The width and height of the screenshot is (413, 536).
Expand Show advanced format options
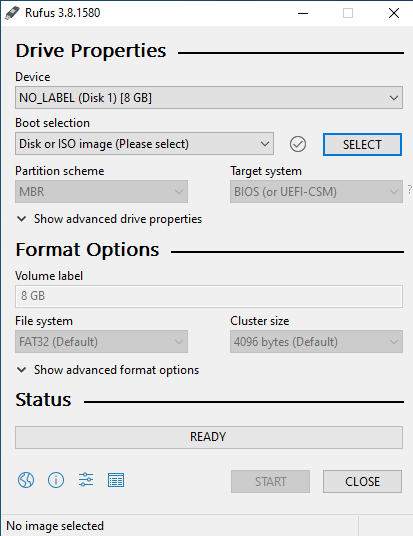(x=108, y=370)
